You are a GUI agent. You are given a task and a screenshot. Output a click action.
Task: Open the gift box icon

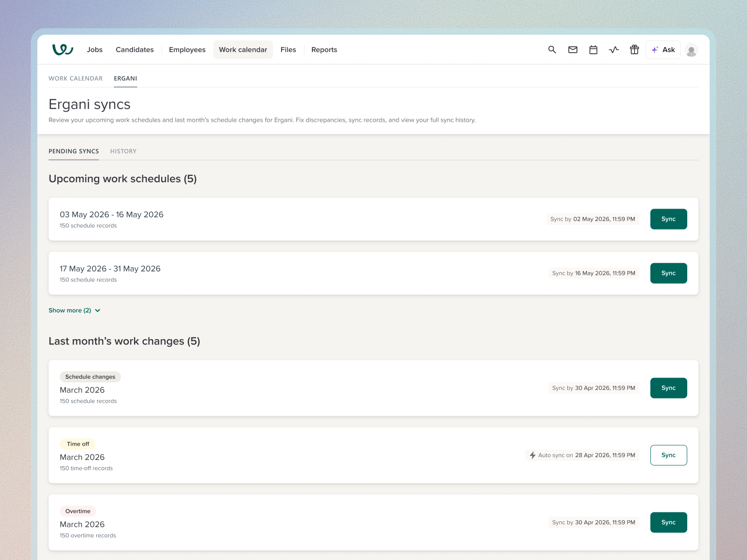634,49
